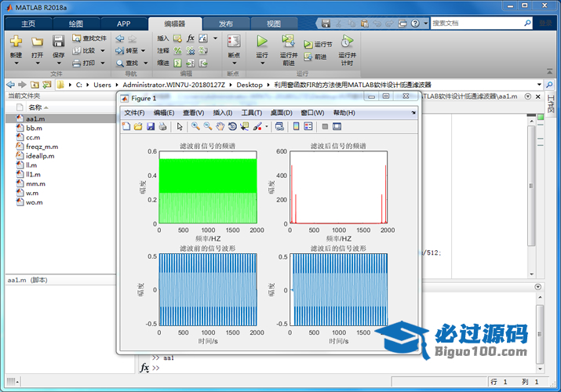Save the figure with the floppy disk icon
This screenshot has height=392, width=561.
pos(151,126)
